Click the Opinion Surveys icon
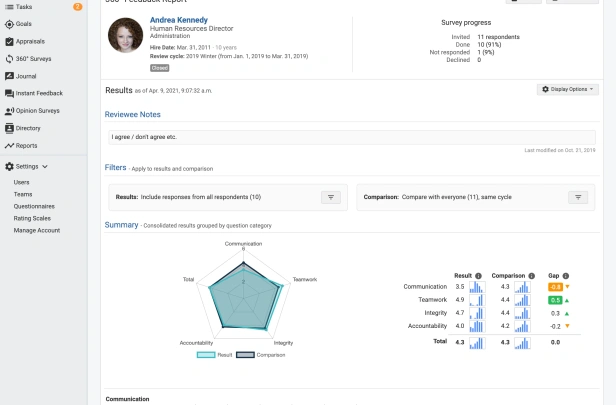 pyautogui.click(x=9, y=111)
